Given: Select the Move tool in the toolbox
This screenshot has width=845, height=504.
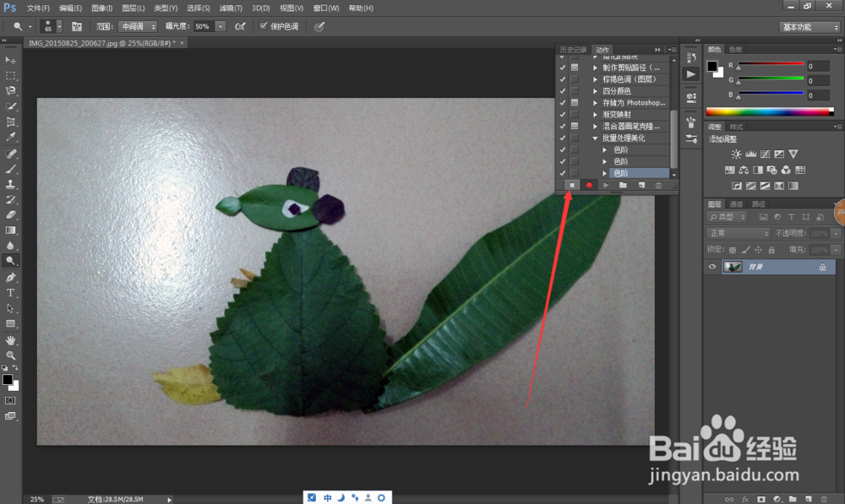Looking at the screenshot, I should (10, 60).
